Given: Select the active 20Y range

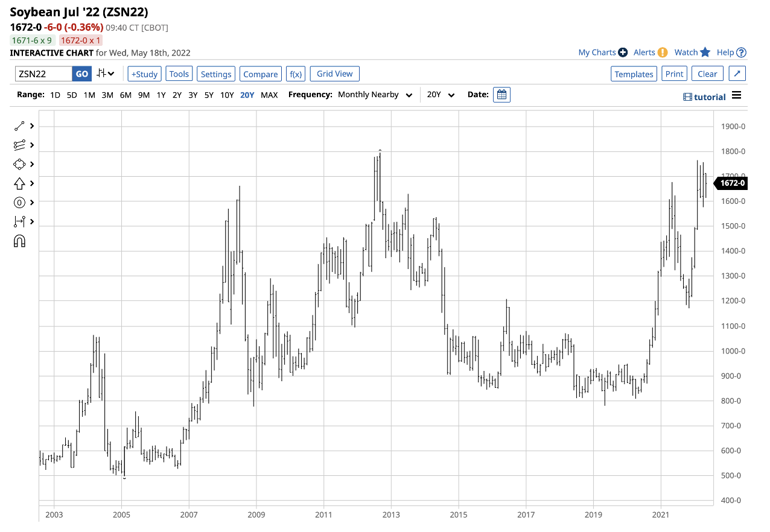Looking at the screenshot, I should (x=247, y=95).
